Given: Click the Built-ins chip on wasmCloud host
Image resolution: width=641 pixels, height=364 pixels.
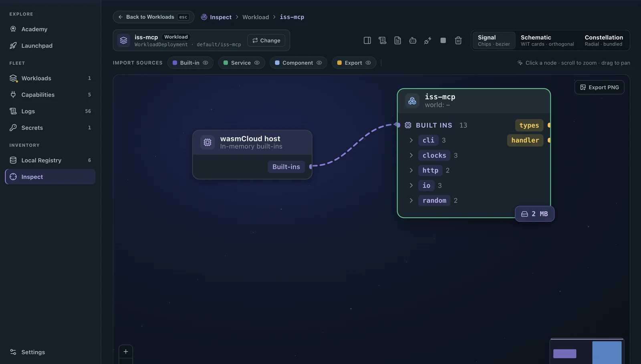Looking at the screenshot, I should [x=286, y=167].
